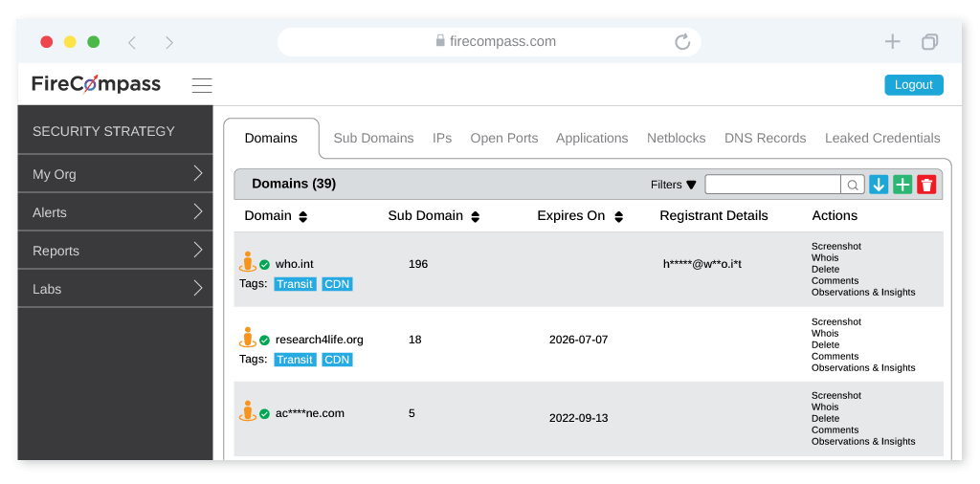
Task: Click the 2026-07-07 expiry date
Action: tap(579, 340)
